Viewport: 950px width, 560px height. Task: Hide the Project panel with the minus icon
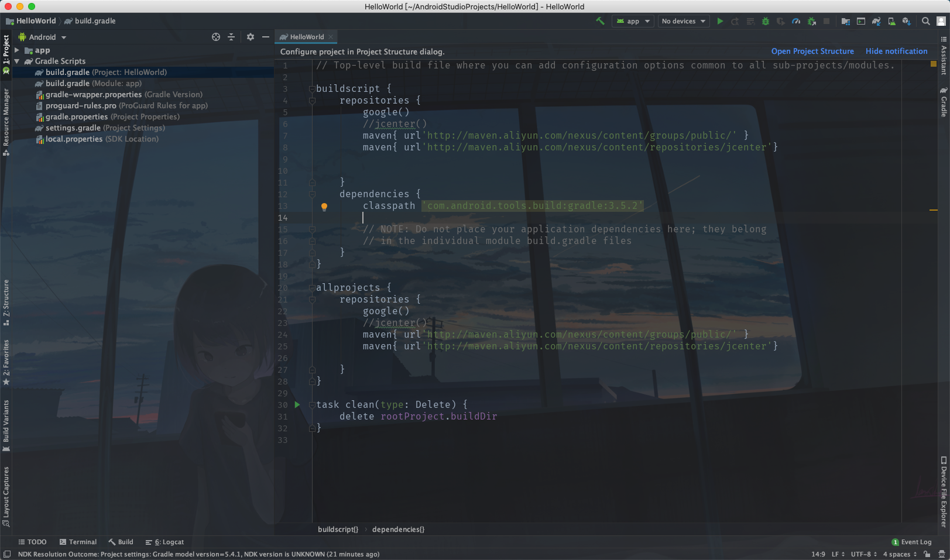266,37
